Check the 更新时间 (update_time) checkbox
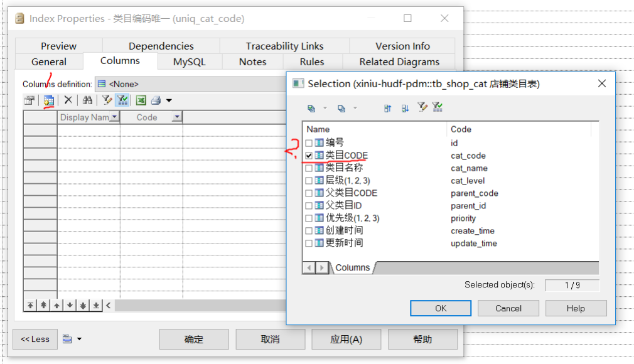The image size is (634, 364). point(309,244)
